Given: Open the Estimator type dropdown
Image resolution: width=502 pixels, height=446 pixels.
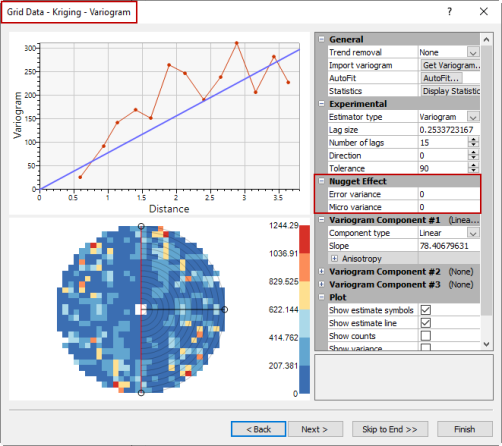Looking at the screenshot, I should click(x=473, y=117).
